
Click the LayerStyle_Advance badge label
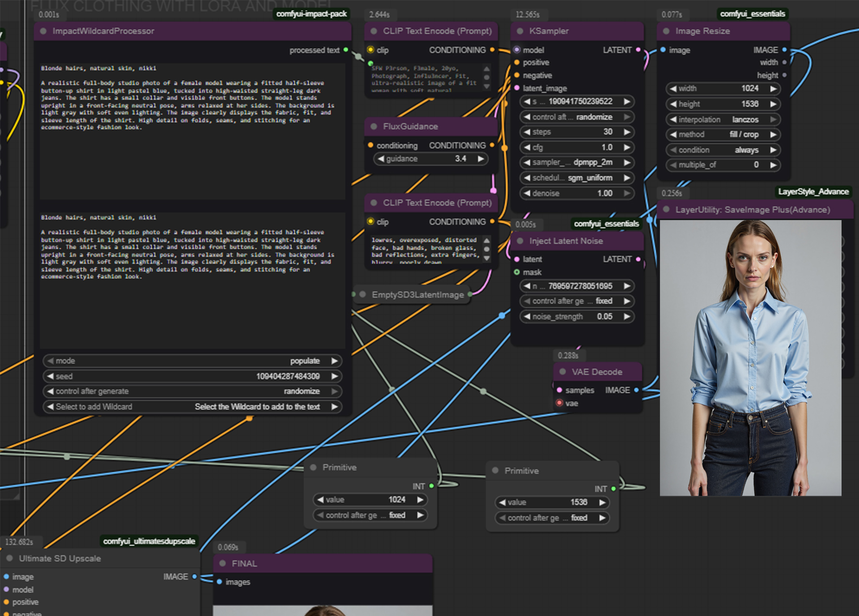(813, 191)
